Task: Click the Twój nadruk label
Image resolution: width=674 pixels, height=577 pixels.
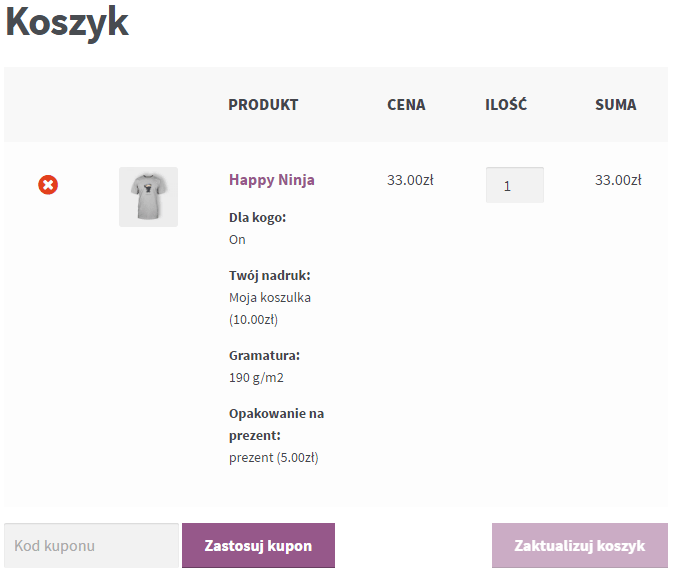Action: pos(270,275)
